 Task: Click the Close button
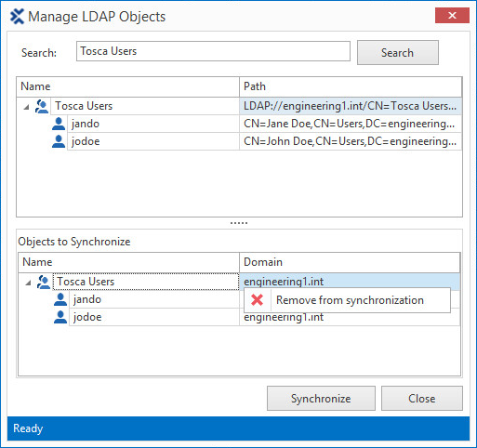pyautogui.click(x=422, y=398)
